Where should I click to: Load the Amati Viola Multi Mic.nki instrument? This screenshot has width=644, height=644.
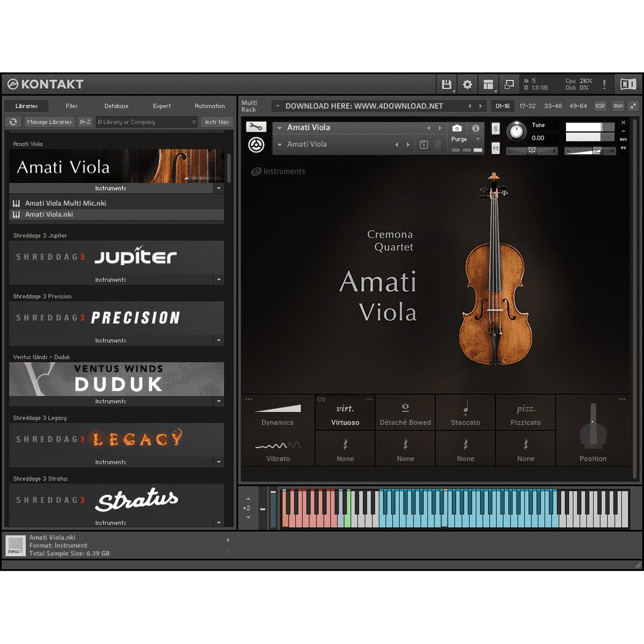tap(66, 203)
